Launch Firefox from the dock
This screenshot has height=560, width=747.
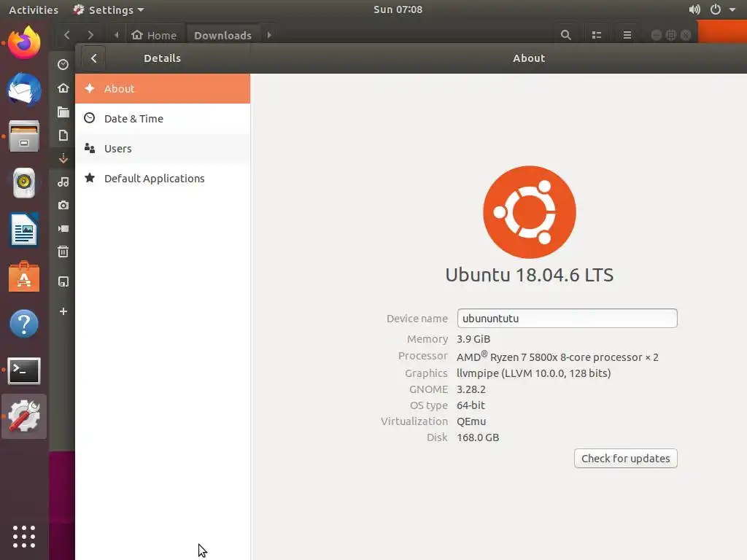click(24, 43)
